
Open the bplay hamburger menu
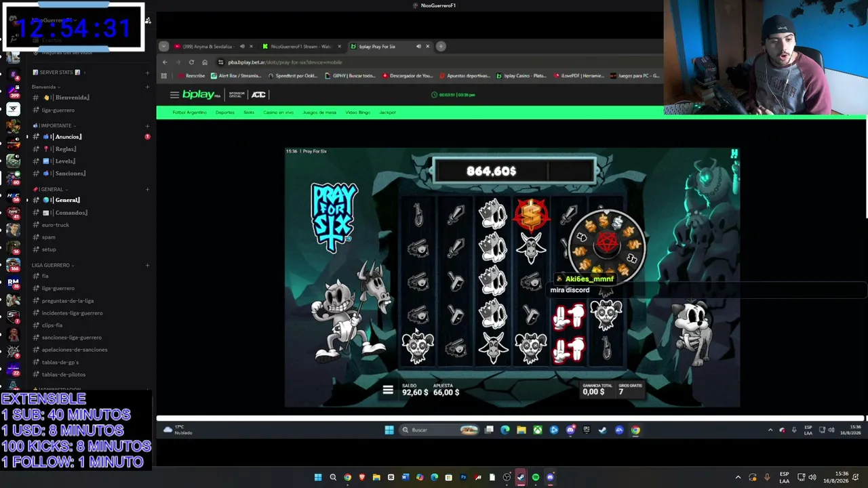click(x=174, y=95)
